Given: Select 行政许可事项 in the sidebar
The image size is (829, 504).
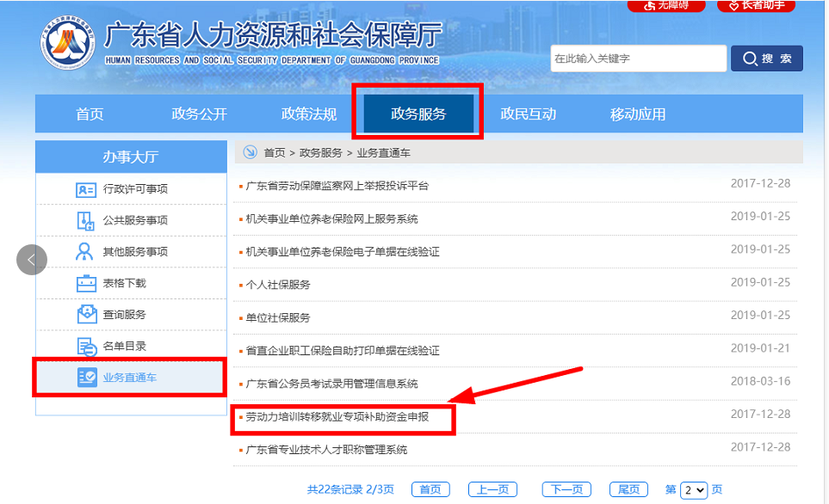Looking at the screenshot, I should pos(131,189).
